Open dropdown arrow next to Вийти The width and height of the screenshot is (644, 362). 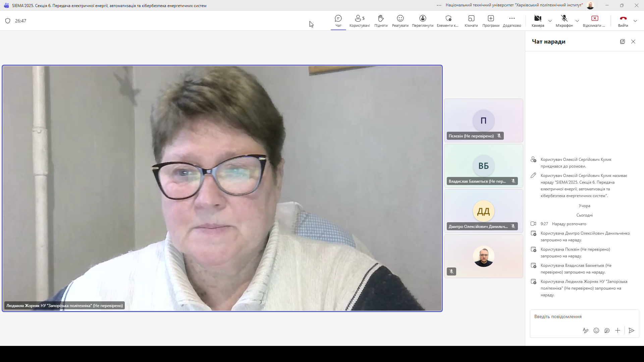tap(635, 21)
